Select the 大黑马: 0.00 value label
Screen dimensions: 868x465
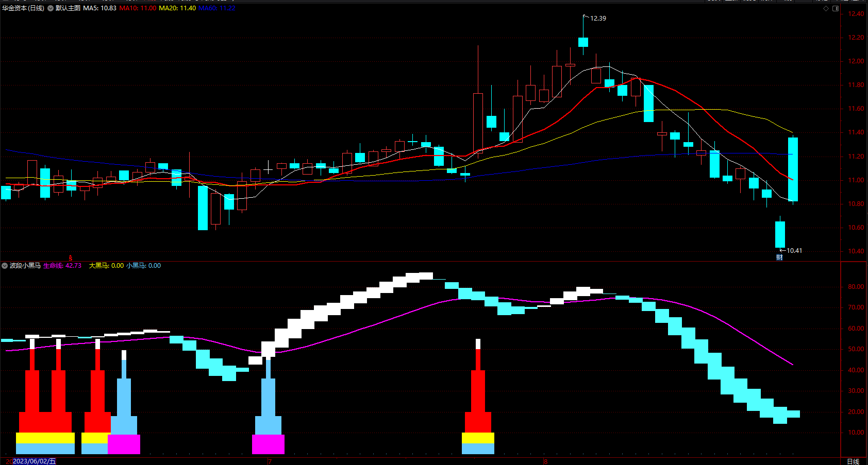click(x=106, y=266)
